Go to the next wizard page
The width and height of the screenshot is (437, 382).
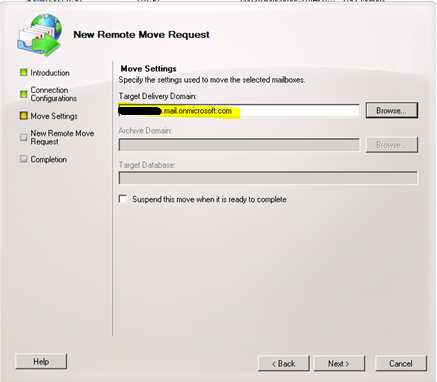coord(339,363)
